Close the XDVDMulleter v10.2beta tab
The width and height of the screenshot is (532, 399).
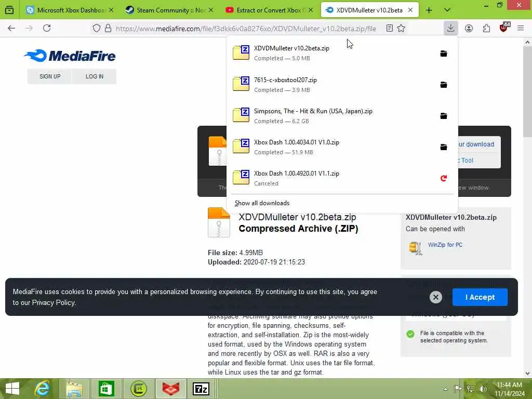click(x=410, y=10)
